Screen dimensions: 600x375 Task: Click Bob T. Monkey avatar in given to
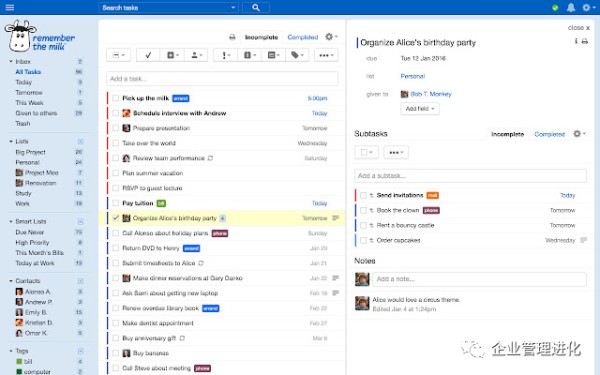click(404, 94)
